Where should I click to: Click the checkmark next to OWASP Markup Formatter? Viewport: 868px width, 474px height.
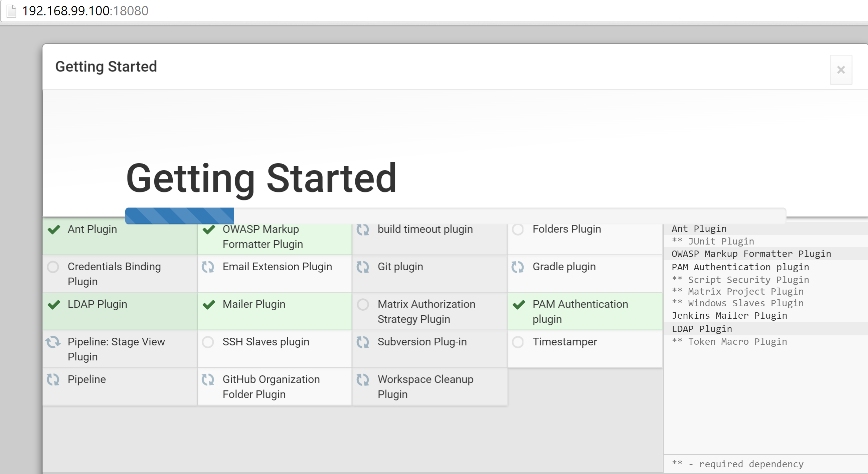pyautogui.click(x=209, y=229)
